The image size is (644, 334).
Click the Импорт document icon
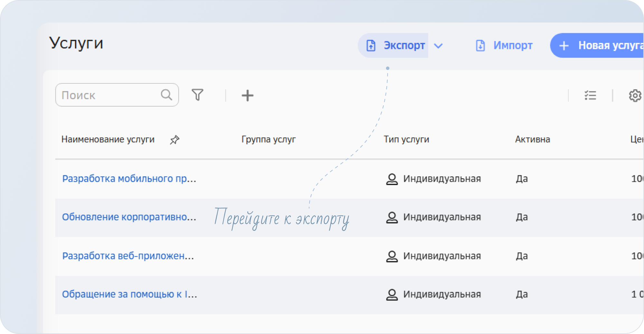click(x=480, y=46)
